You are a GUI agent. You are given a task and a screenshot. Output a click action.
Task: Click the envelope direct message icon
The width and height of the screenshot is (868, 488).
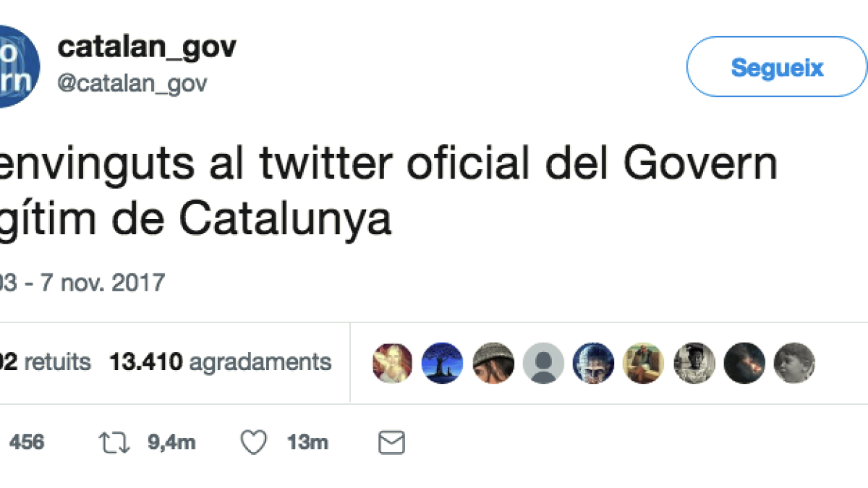click(391, 442)
